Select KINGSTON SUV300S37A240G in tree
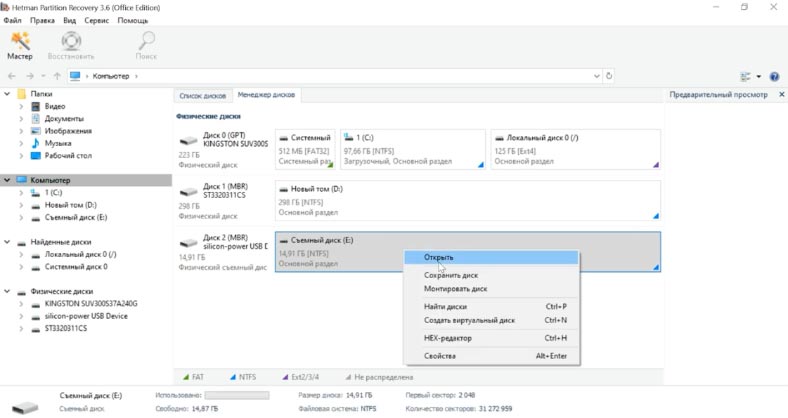 91,303
